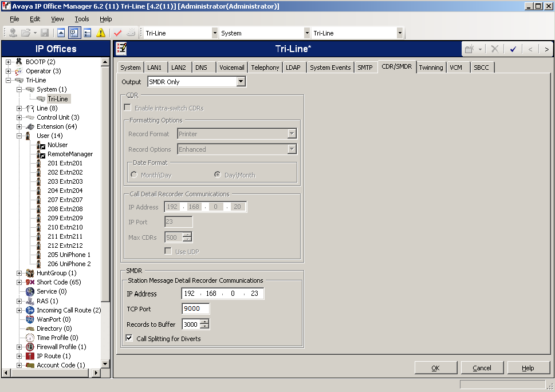Viewport: 555px width, 392px height.
Task: Switch to the SMTP tab
Action: click(x=365, y=67)
